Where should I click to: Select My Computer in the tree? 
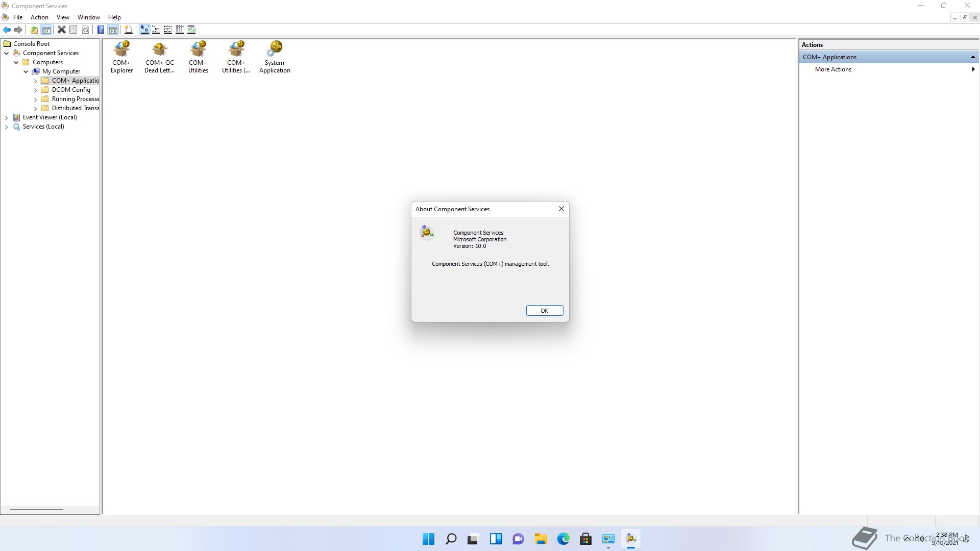pos(61,71)
